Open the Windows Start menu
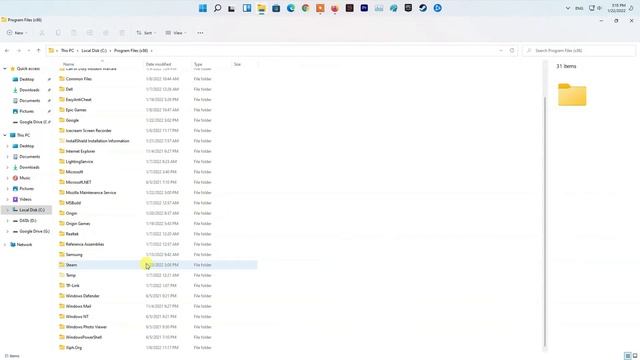The image size is (640, 360). (203, 8)
